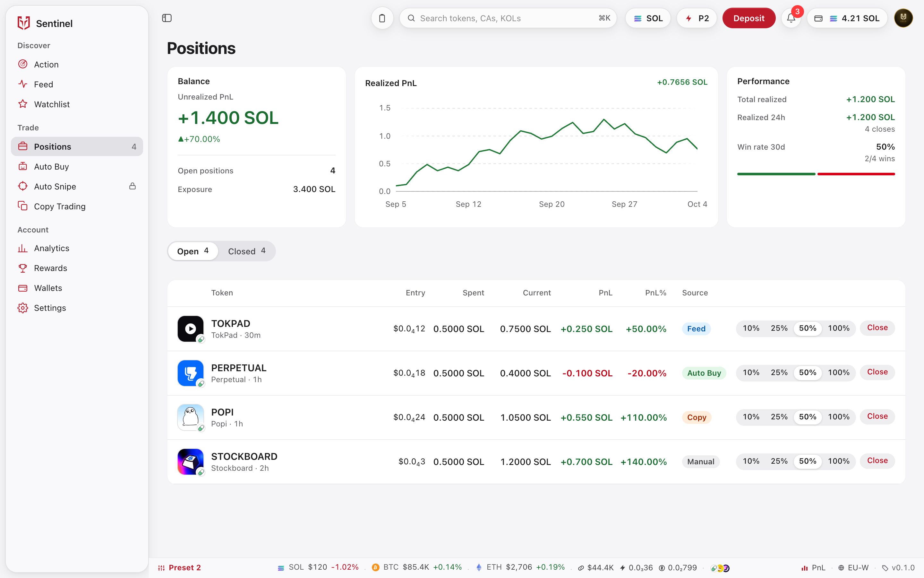
Task: Select 10% for POPI
Action: (751, 417)
